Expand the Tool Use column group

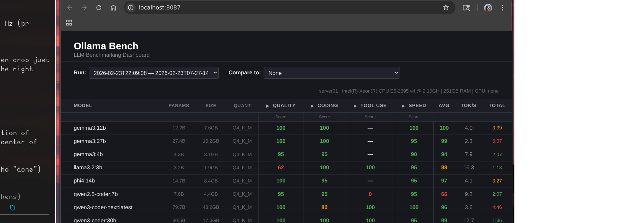[370, 105]
